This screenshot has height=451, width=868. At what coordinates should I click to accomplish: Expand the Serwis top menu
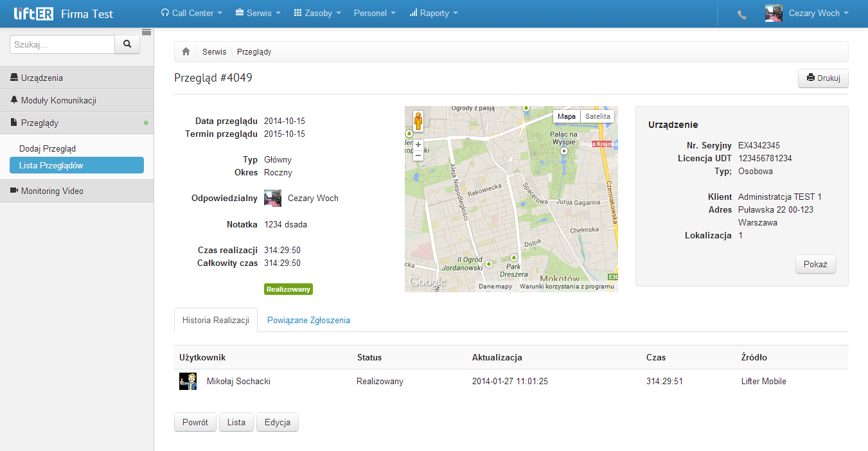point(258,13)
